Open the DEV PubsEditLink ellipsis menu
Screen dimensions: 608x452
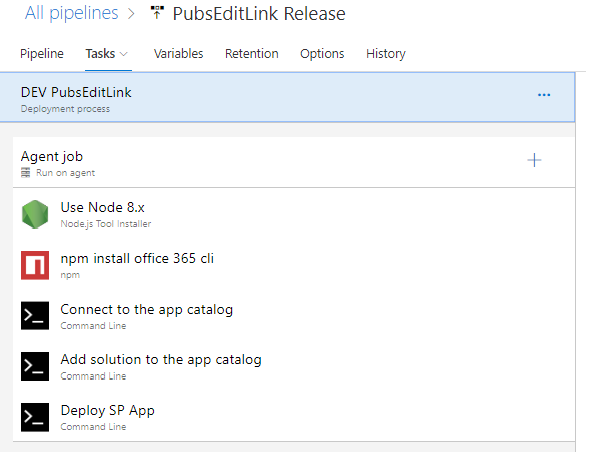pyautogui.click(x=544, y=95)
